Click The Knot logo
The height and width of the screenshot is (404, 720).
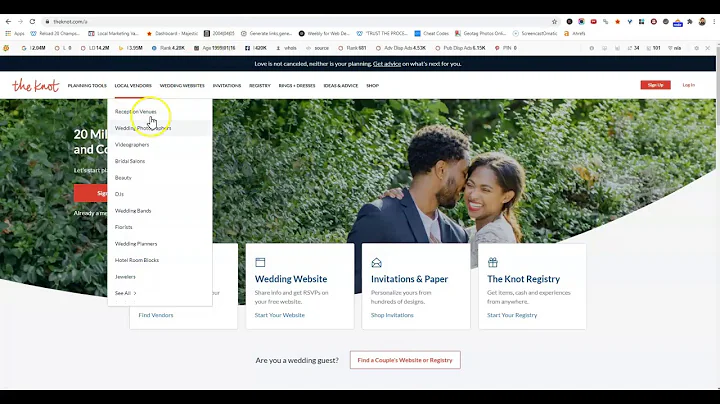(x=35, y=85)
